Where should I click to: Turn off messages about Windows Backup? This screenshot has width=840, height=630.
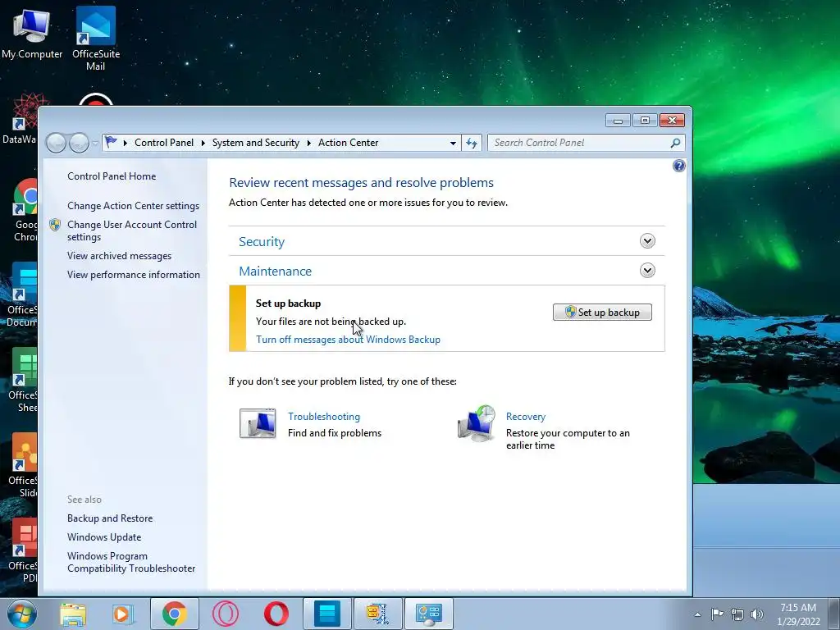coord(348,340)
